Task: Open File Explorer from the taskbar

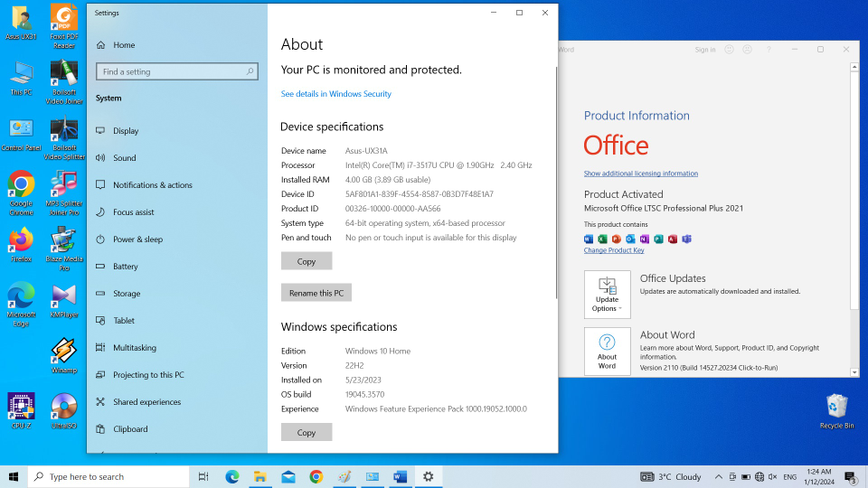Action: (x=259, y=476)
